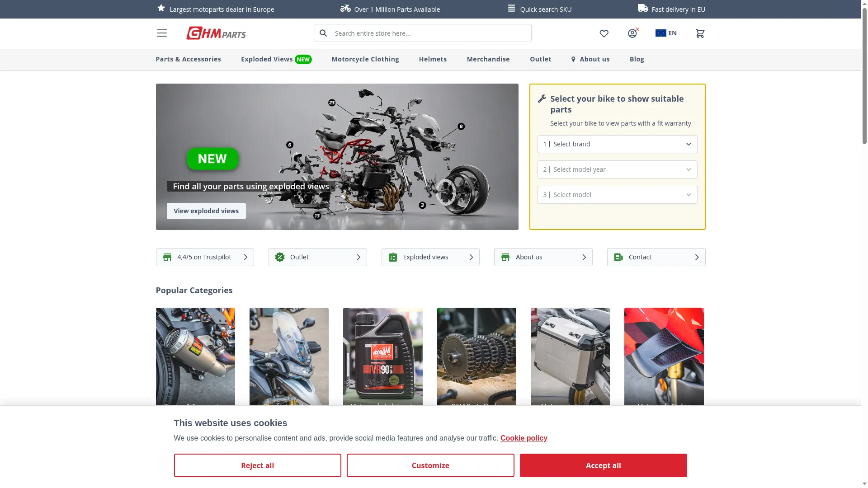
Task: Click the Trustpilot tile arrow chevron
Action: [245, 257]
